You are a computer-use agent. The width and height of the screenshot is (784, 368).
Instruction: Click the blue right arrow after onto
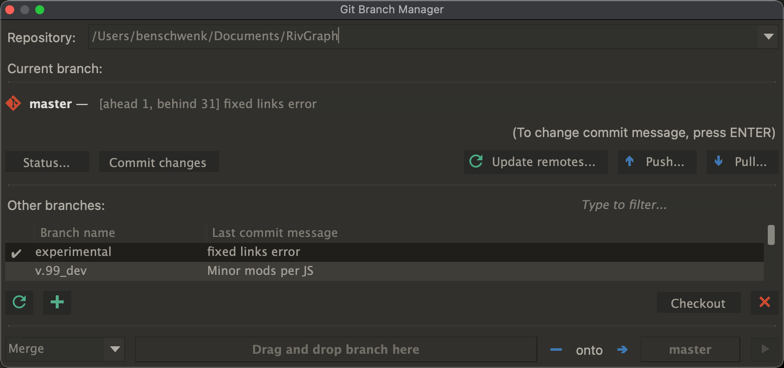622,350
